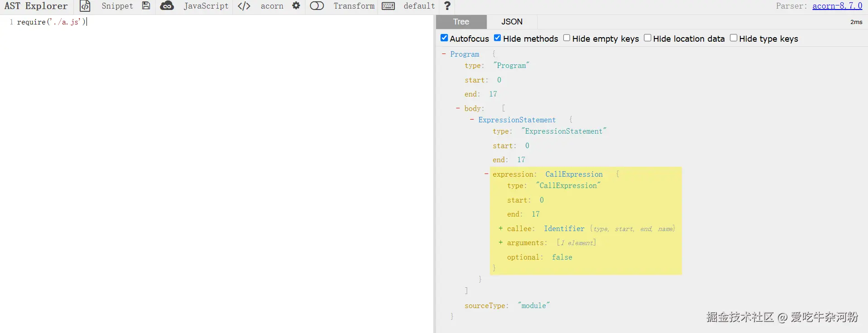Open the acorn parser dropdown
This screenshot has width=868, height=333.
click(272, 6)
